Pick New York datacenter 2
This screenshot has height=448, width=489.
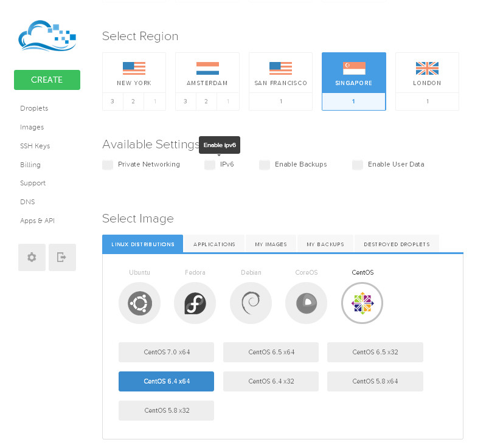[x=133, y=102]
